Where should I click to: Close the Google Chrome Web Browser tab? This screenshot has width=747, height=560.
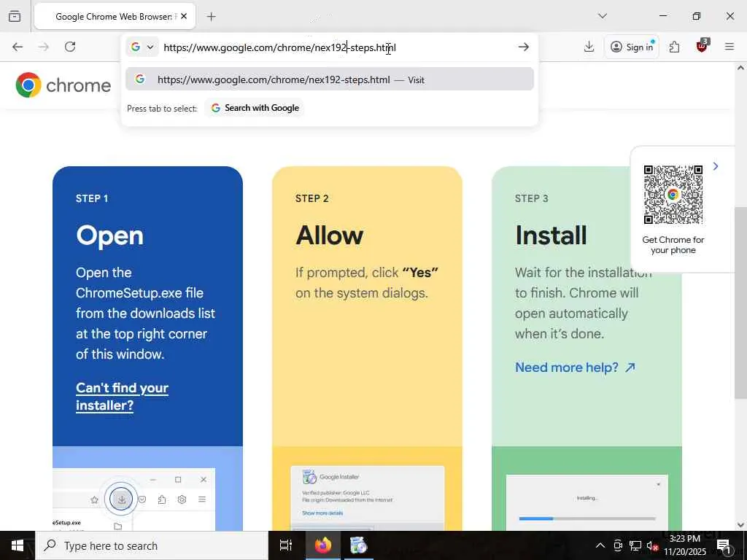pyautogui.click(x=184, y=16)
